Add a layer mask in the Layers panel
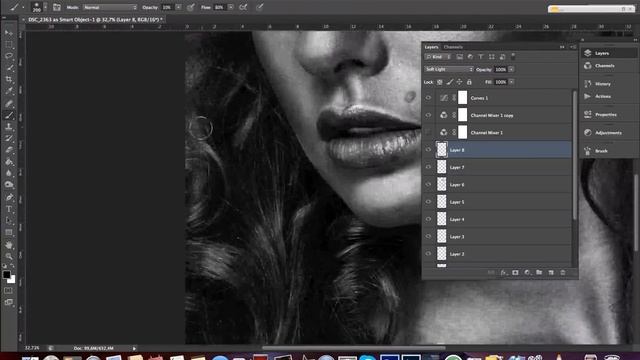 (x=515, y=272)
